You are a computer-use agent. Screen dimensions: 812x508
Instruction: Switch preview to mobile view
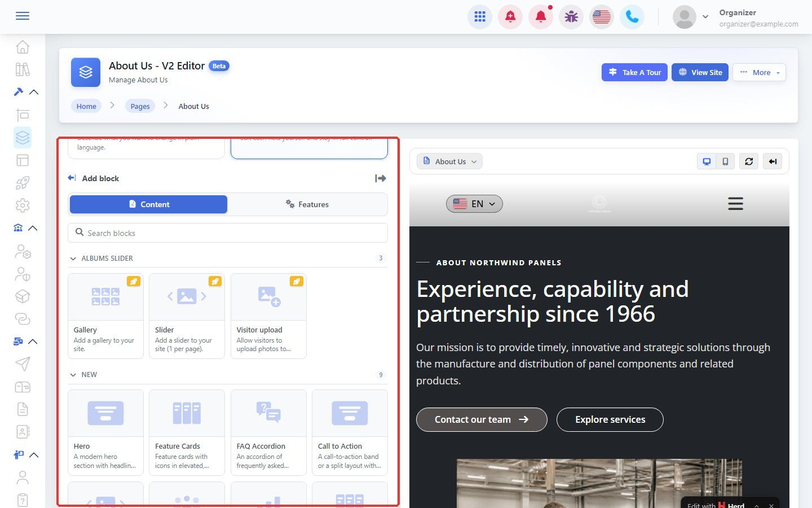725,161
